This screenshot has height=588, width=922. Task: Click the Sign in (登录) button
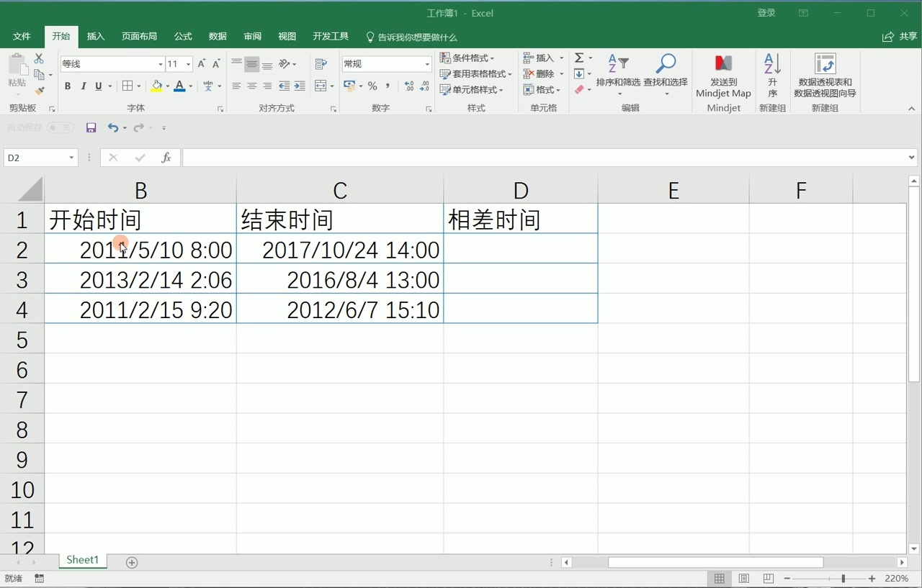pos(766,13)
